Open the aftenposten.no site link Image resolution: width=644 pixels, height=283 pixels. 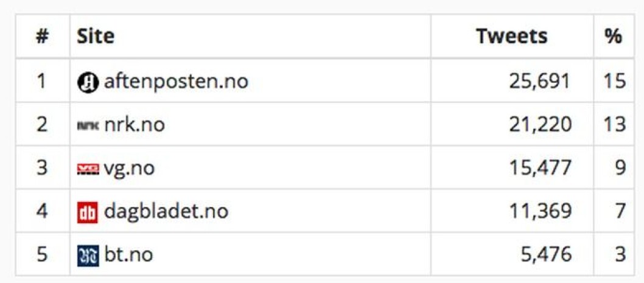tap(176, 82)
